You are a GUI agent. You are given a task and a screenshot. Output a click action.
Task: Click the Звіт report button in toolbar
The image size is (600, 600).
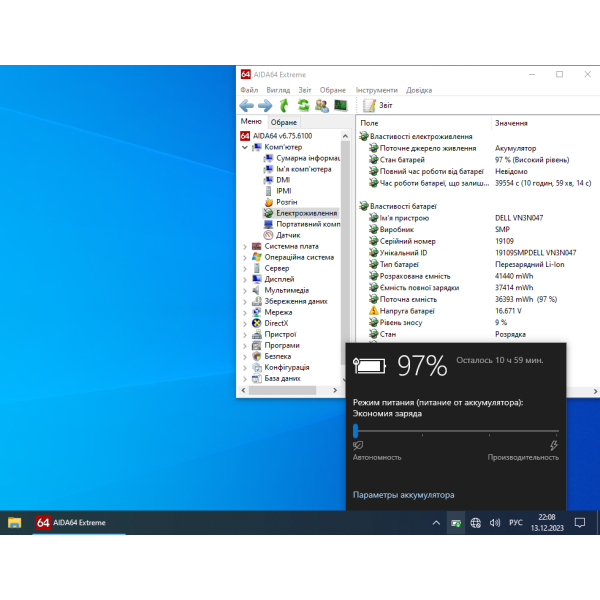[x=378, y=105]
